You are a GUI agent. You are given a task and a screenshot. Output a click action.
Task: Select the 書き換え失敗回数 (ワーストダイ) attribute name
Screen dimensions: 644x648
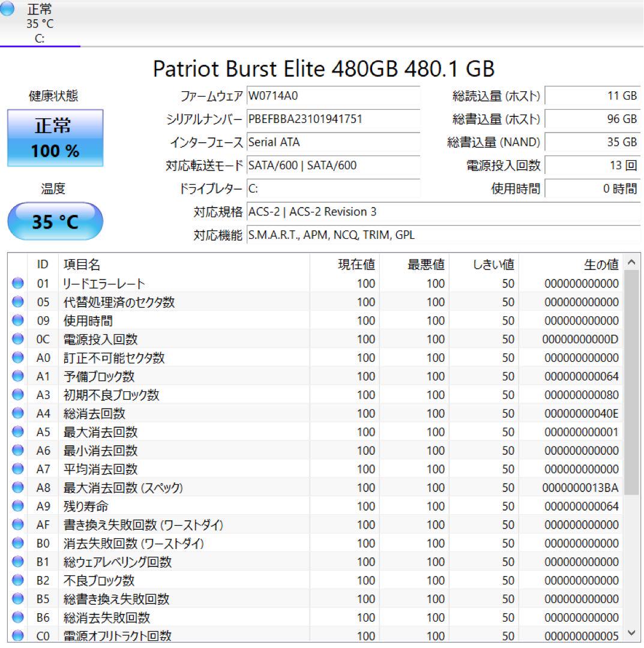[x=143, y=525]
